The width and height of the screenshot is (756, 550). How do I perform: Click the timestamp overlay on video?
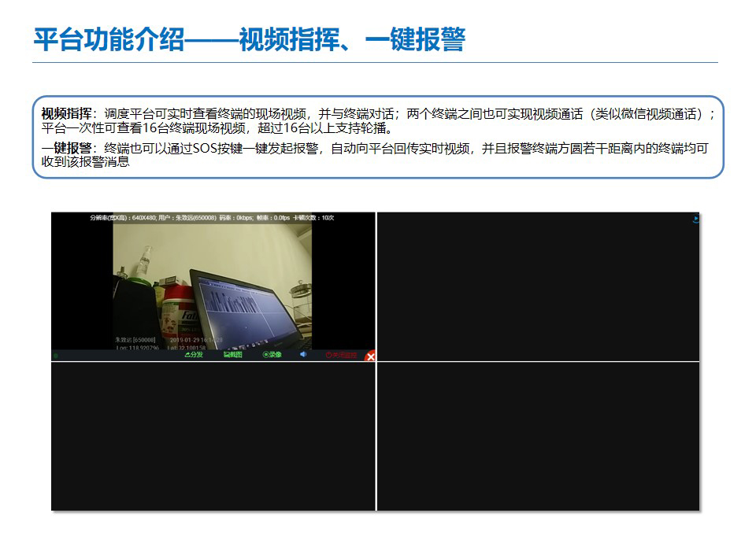(196, 340)
